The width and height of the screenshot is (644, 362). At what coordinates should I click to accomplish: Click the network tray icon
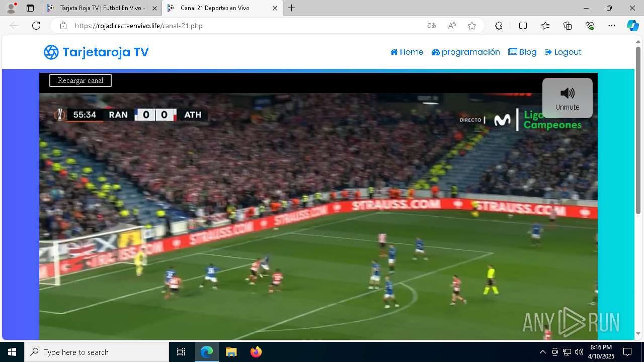point(567,352)
